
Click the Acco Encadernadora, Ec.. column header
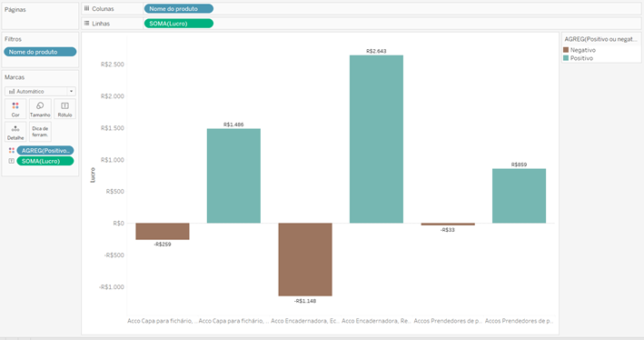tap(305, 321)
